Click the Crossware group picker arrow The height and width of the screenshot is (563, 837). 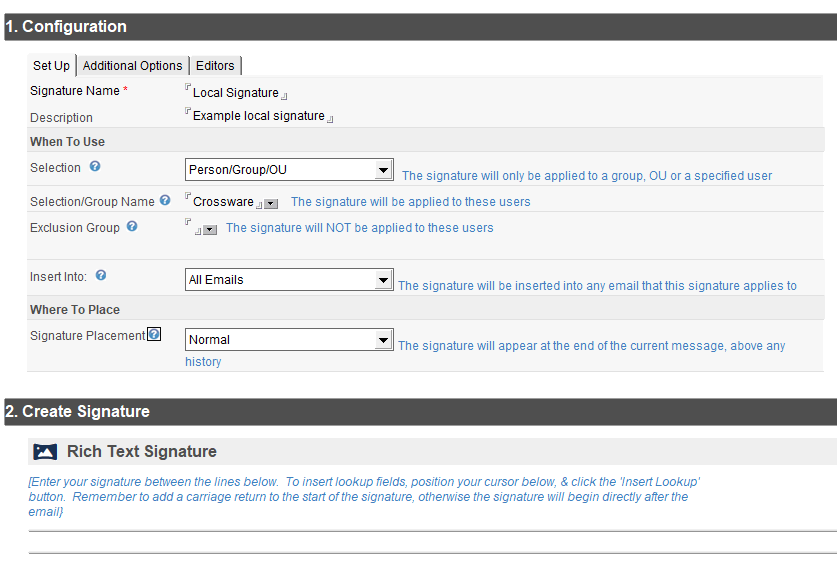coord(271,204)
